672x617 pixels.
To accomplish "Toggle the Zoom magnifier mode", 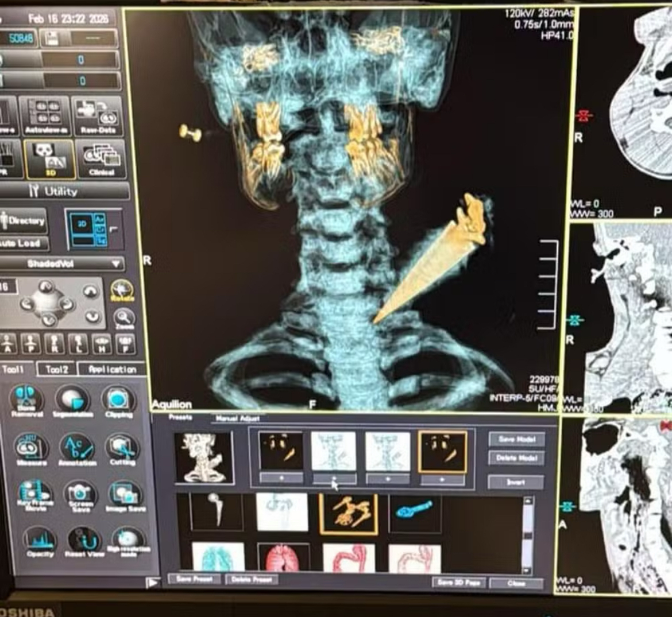I will pyautogui.click(x=123, y=318).
